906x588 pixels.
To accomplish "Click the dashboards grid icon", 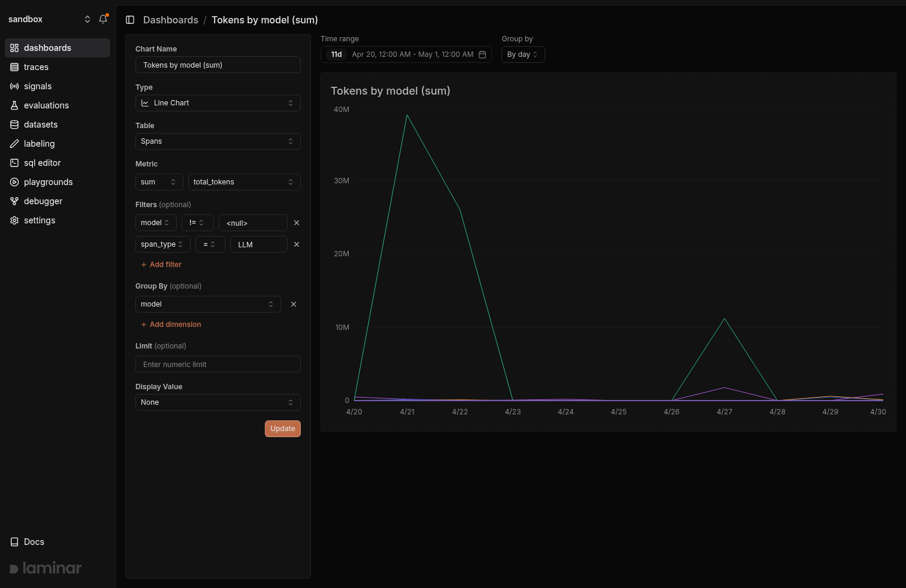I will tap(14, 48).
